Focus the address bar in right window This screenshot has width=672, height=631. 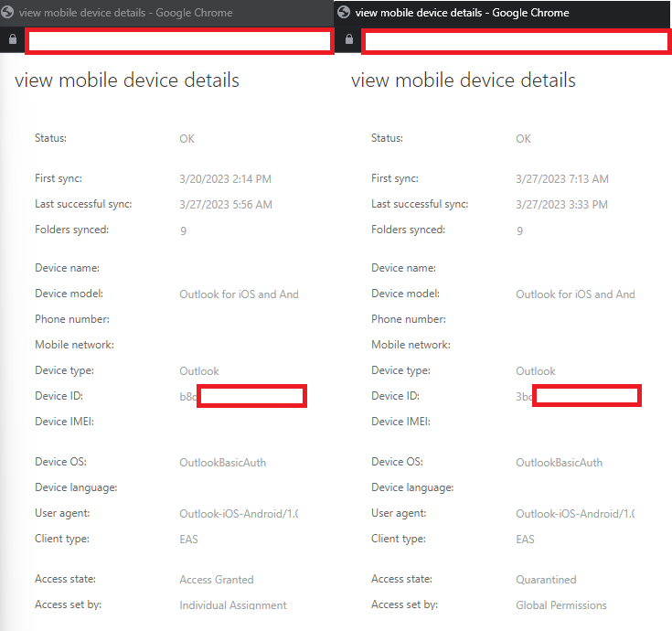(x=517, y=41)
